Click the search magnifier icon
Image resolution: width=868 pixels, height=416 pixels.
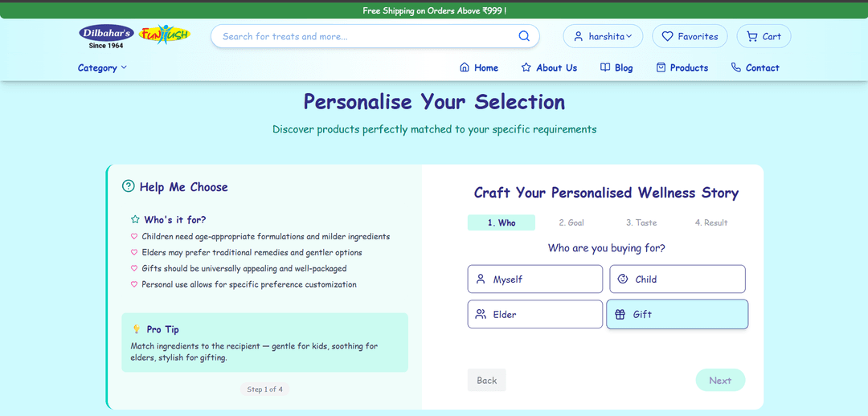point(524,36)
